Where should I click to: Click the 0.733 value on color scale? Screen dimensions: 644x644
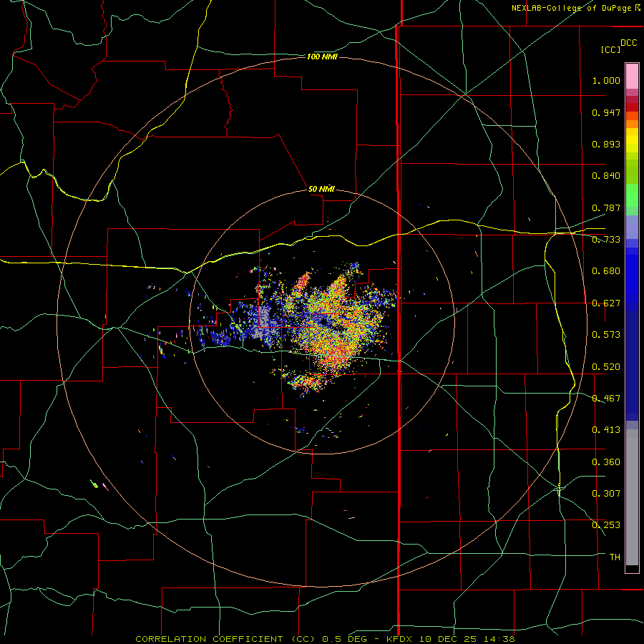606,240
